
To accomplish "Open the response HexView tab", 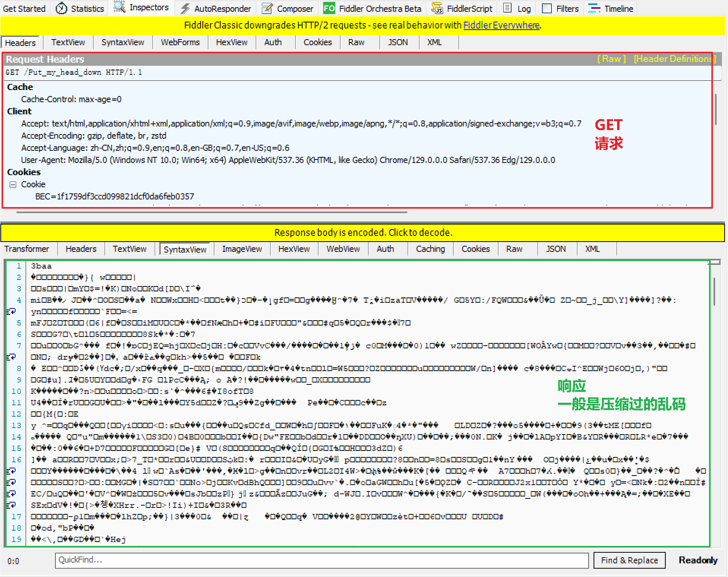I will (x=294, y=249).
